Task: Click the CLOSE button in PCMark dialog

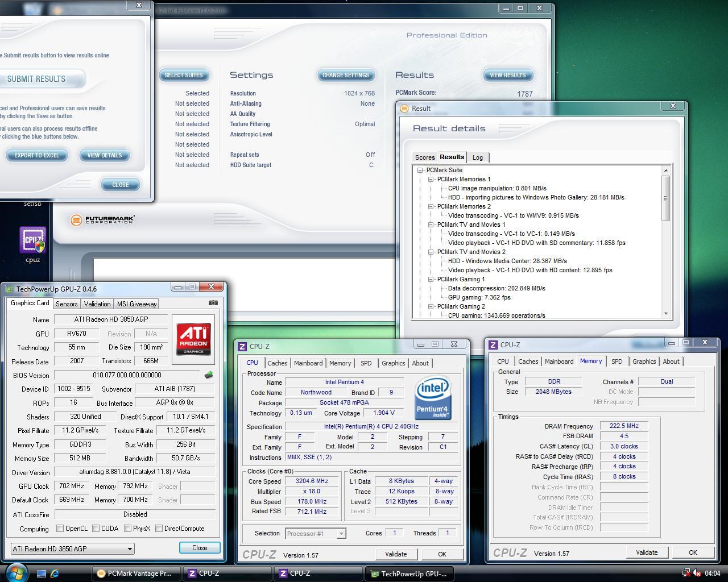Action: (121, 185)
